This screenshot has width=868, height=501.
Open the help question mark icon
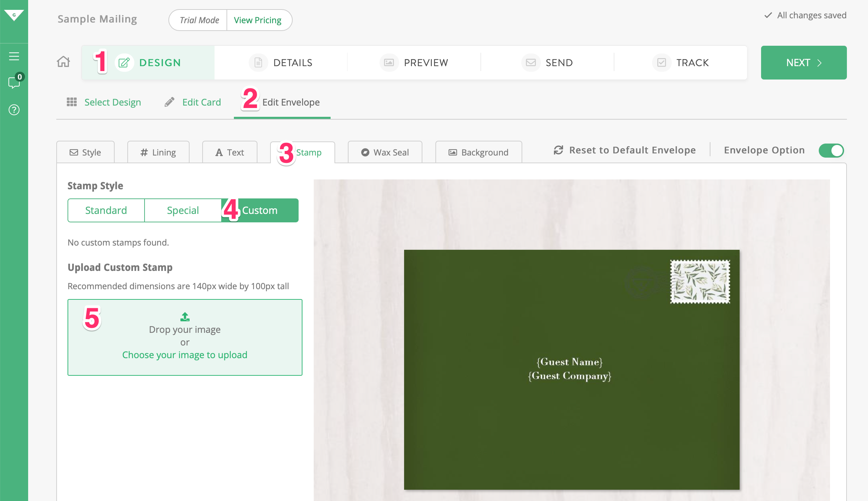click(x=14, y=110)
